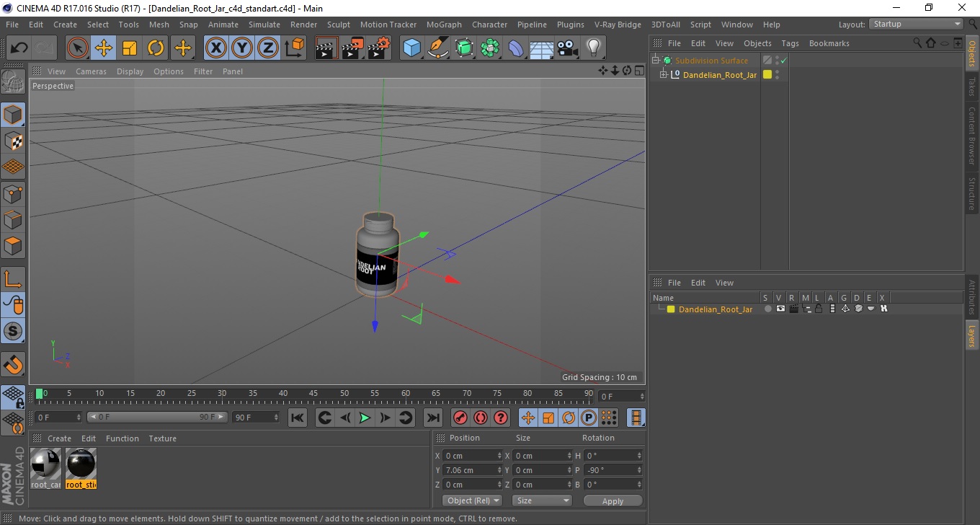
Task: Play animation forwards
Action: [x=365, y=418]
